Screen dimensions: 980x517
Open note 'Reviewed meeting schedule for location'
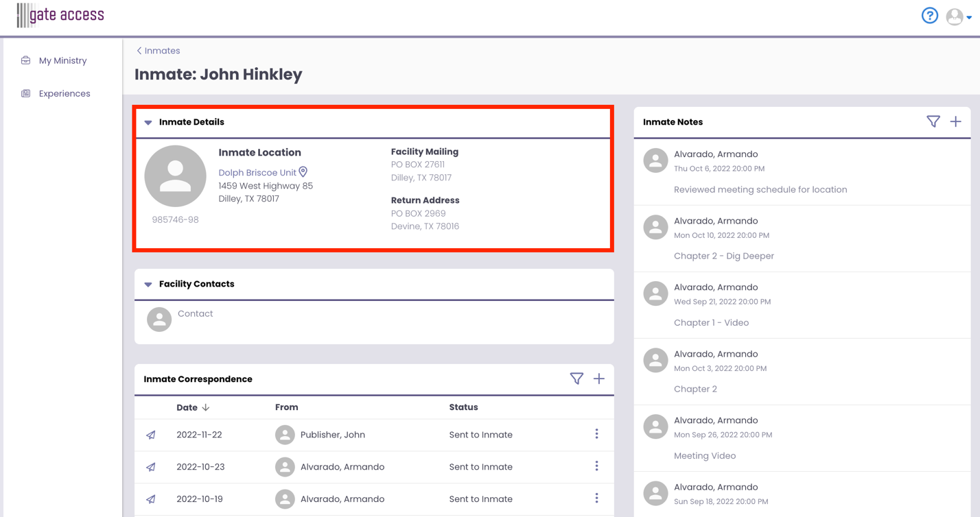click(760, 190)
